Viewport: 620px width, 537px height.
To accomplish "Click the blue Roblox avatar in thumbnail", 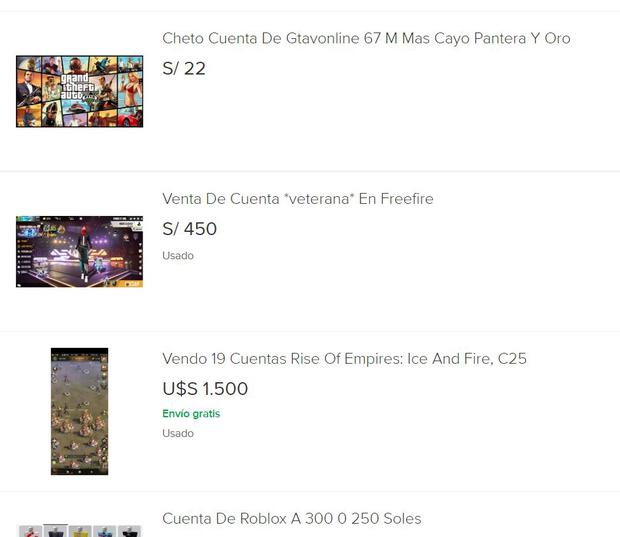I will coord(105,531).
